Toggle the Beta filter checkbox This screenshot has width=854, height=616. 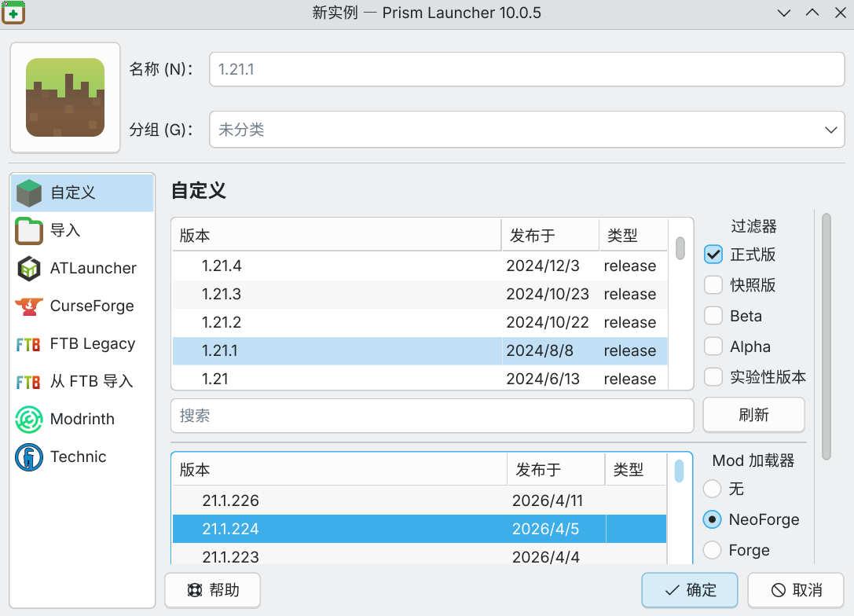click(713, 316)
